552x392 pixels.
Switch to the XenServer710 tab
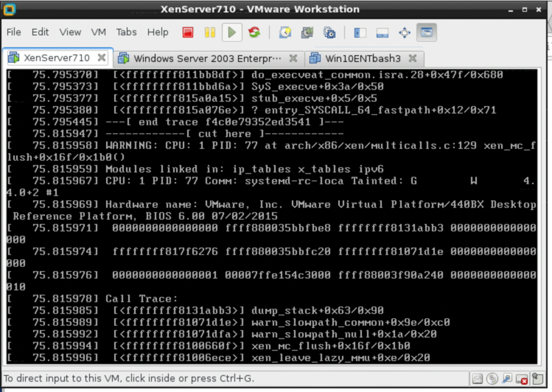point(57,58)
